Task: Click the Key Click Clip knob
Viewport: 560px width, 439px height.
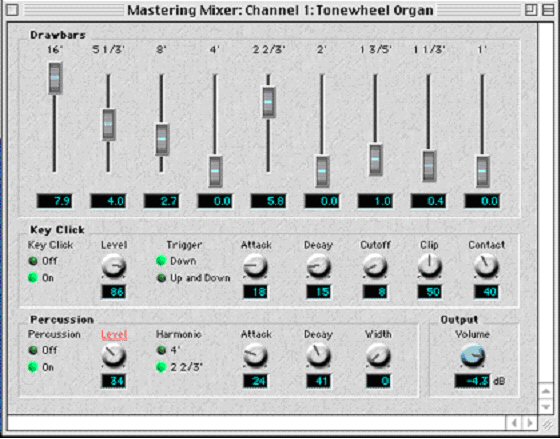Action: click(430, 266)
